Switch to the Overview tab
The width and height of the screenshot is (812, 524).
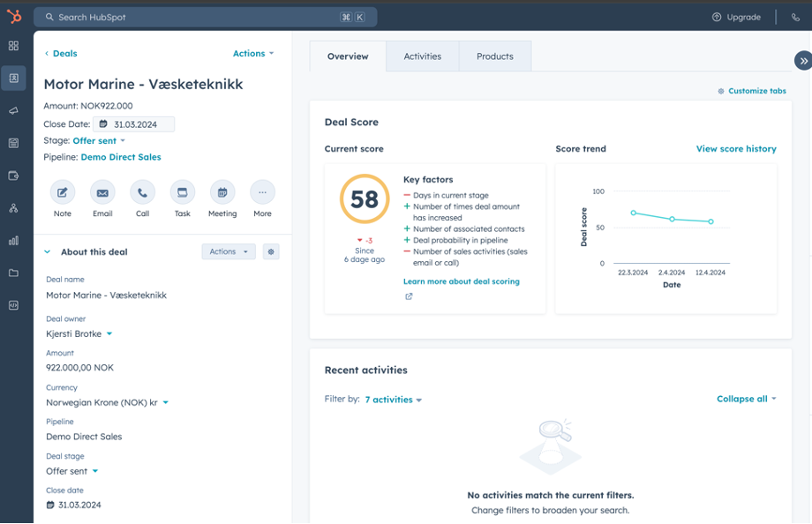(x=348, y=56)
